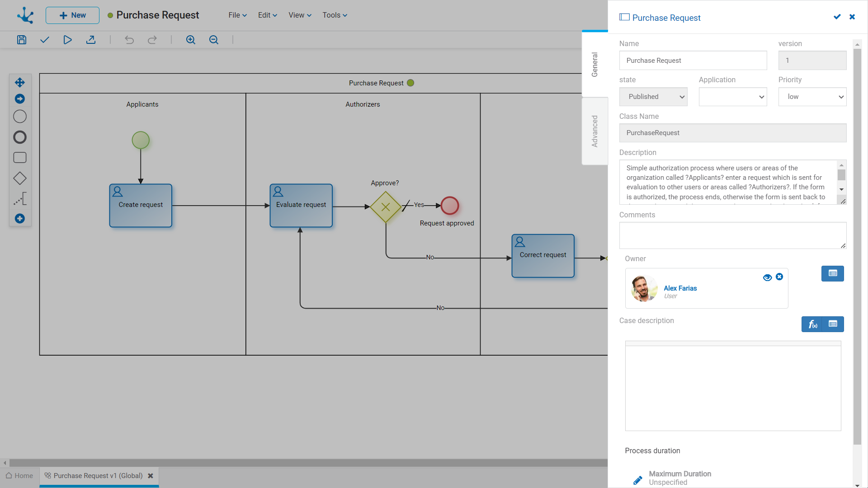Image resolution: width=868 pixels, height=488 pixels.
Task: View owner Alex Farias with eye icon
Action: [x=767, y=277]
